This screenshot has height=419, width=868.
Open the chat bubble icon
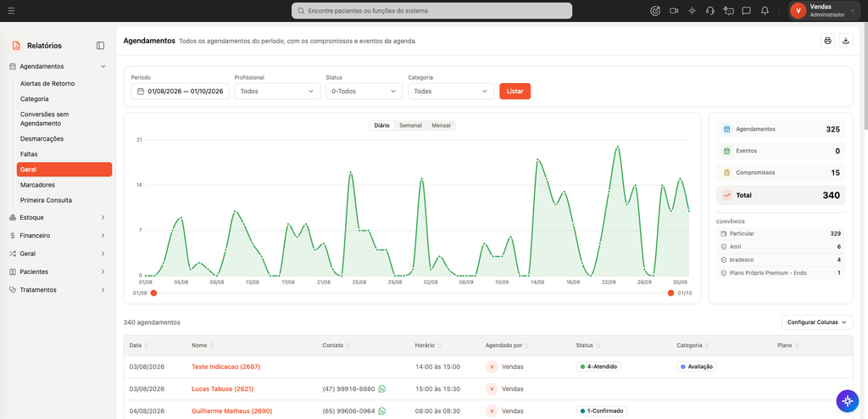click(746, 10)
